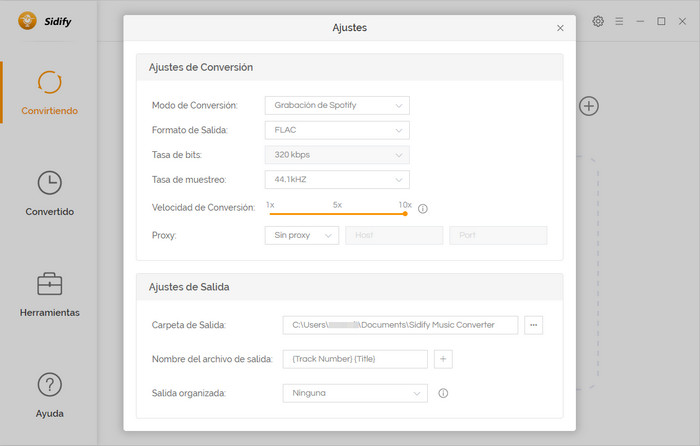Expand the Formato de Salida dropdown
Viewport: 700px width, 446px height.
pyautogui.click(x=337, y=130)
